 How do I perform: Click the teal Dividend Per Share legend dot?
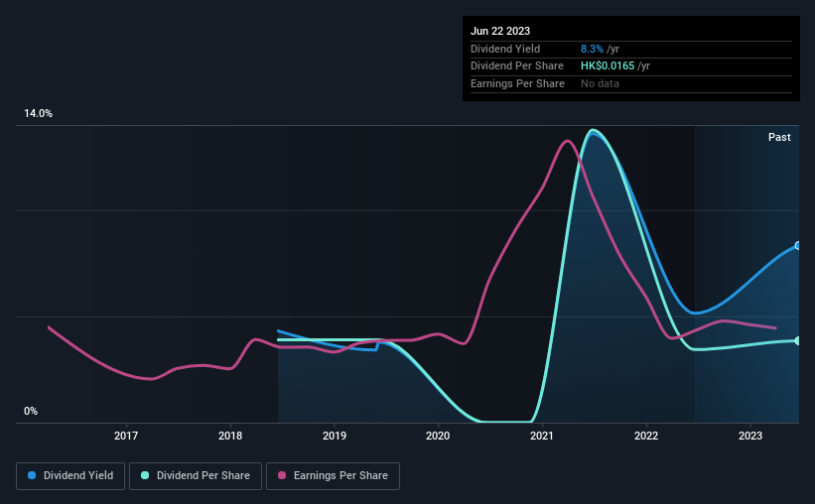point(145,475)
